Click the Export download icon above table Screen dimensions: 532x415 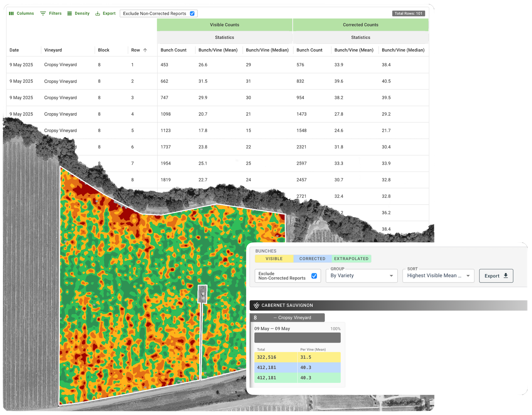tap(98, 14)
